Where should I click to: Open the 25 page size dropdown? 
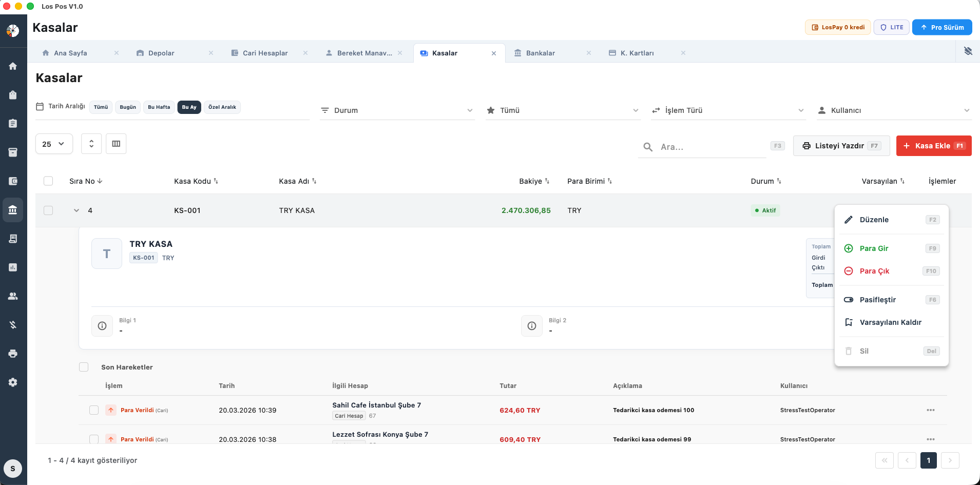(54, 144)
